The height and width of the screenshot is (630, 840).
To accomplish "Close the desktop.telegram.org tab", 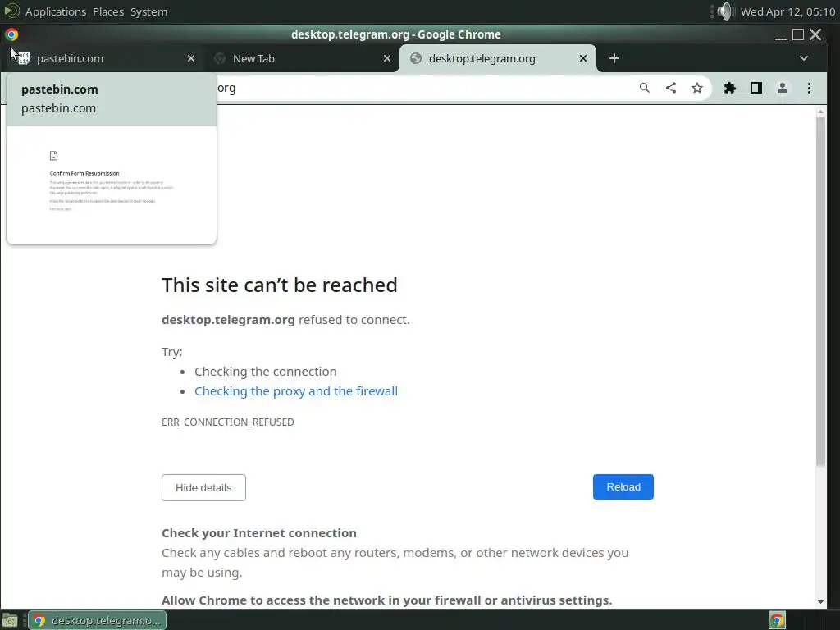I will tap(583, 58).
